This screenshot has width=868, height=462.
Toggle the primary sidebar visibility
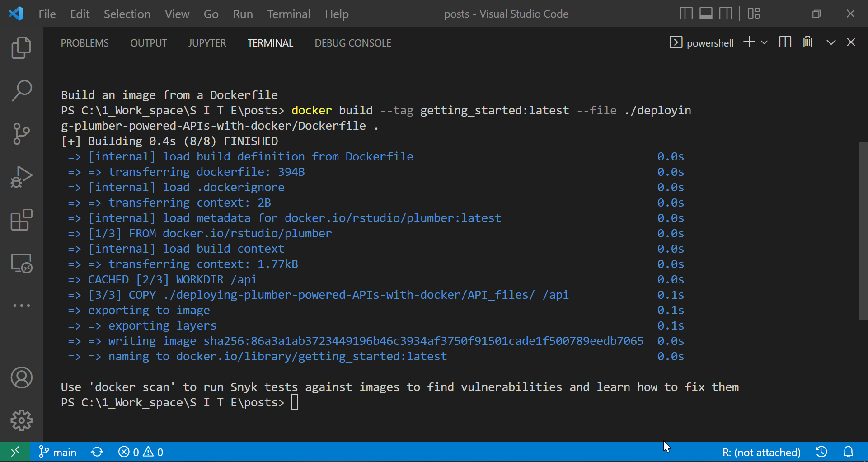(x=685, y=14)
